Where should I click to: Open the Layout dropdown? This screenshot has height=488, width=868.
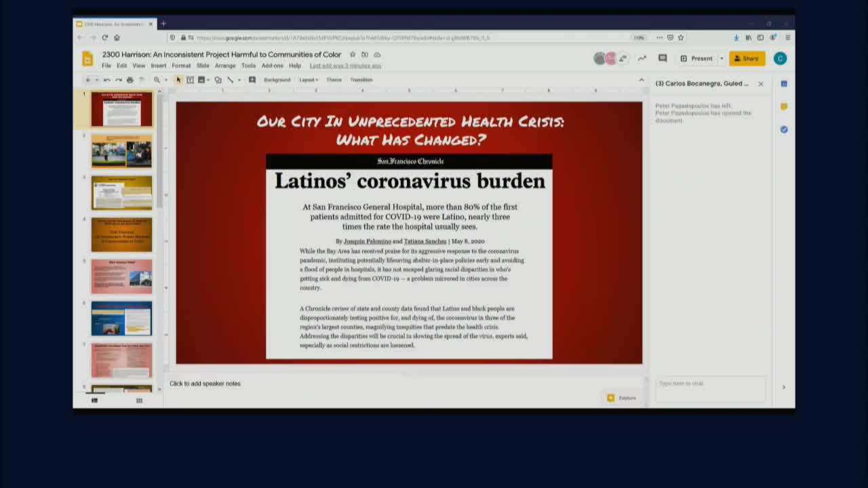309,80
